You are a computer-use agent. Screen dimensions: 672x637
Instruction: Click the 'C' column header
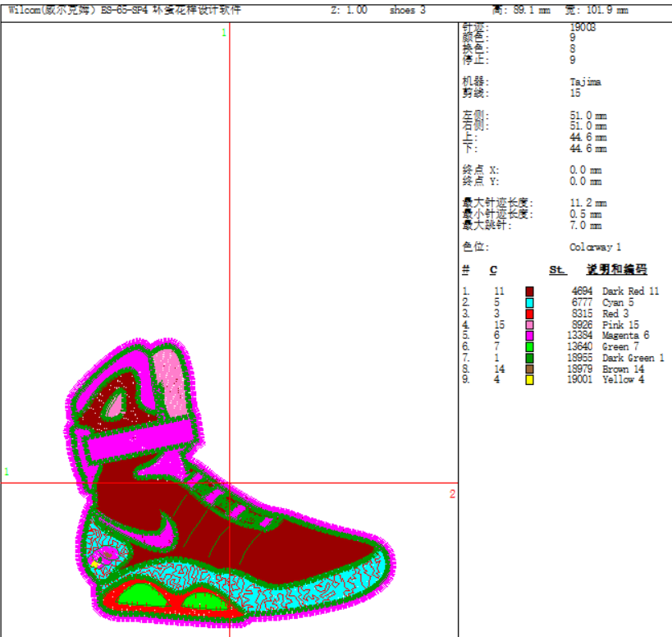(x=493, y=269)
